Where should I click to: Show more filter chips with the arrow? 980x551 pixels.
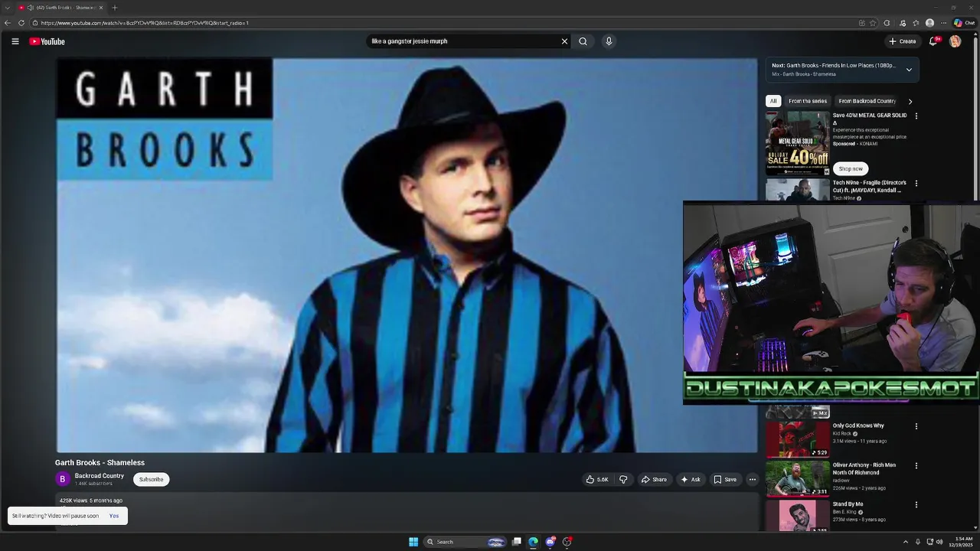910,101
